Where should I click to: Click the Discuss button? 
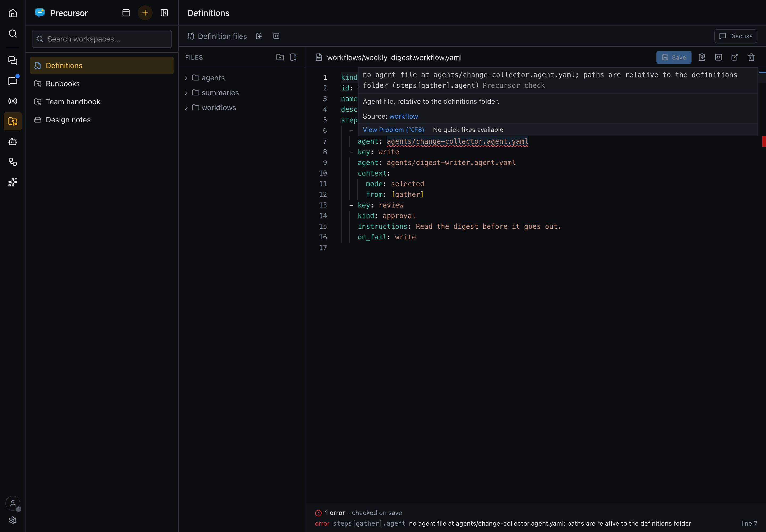(736, 36)
